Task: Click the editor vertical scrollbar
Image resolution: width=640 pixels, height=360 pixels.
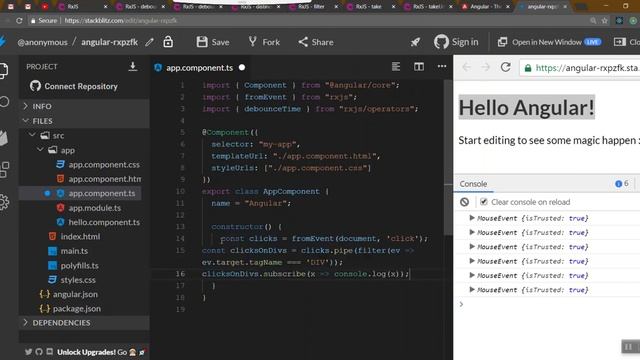Action: click(x=448, y=159)
